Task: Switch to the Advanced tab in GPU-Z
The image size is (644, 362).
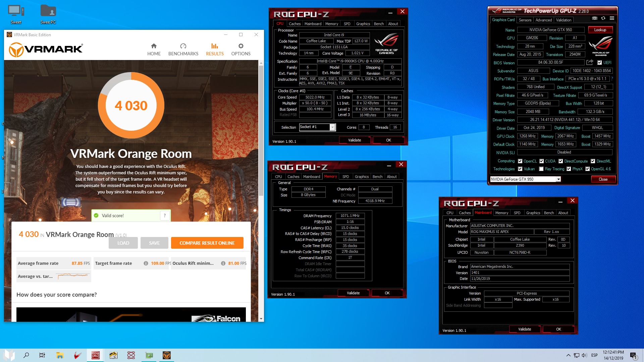Action: coord(543,20)
